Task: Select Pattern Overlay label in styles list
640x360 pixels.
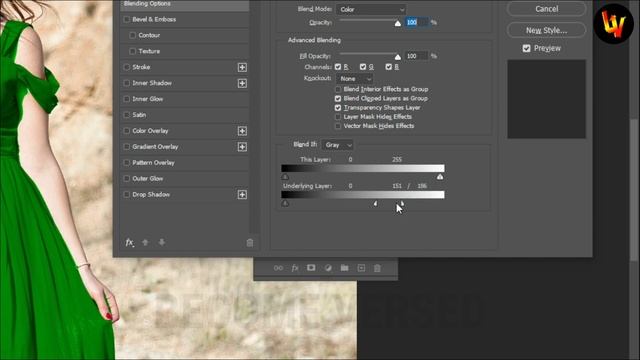Action: 153,162
